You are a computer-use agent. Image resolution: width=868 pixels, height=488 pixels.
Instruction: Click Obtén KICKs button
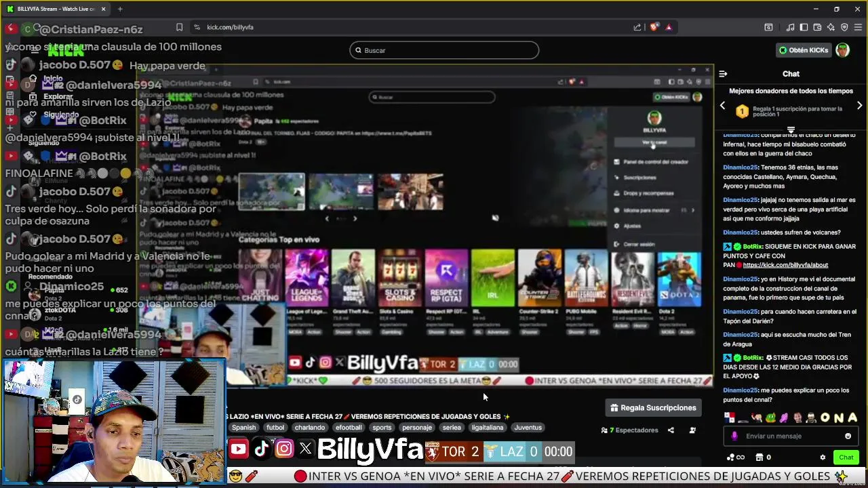[x=803, y=50]
